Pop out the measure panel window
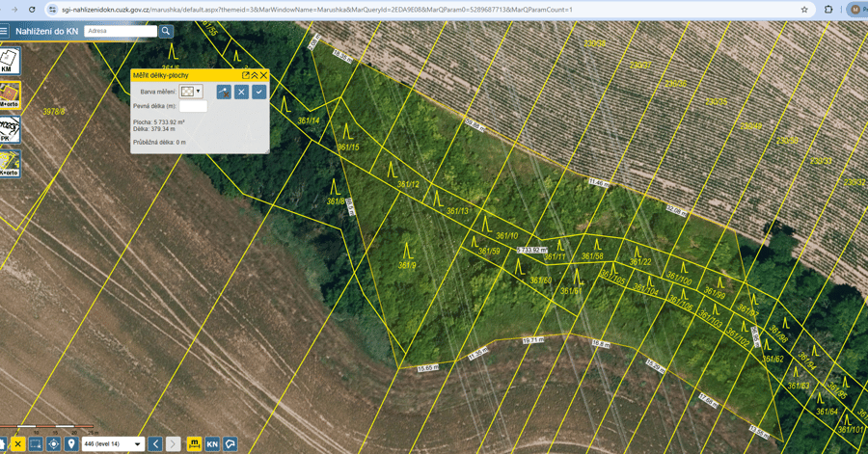868x454 pixels. pyautogui.click(x=246, y=75)
